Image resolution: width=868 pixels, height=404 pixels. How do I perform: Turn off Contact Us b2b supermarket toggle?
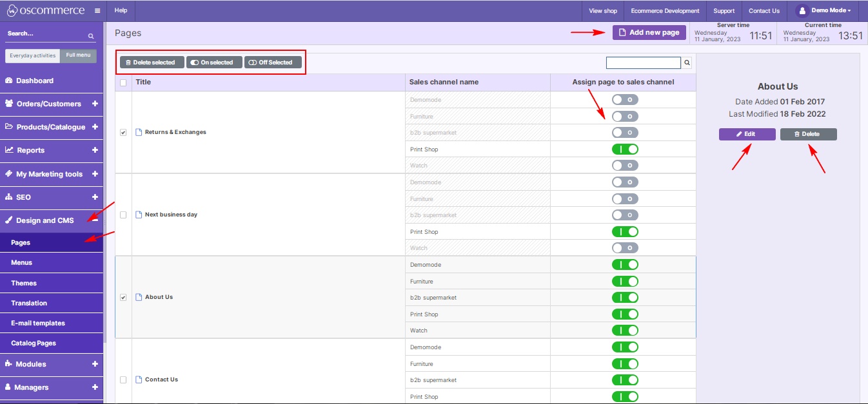[x=625, y=380]
